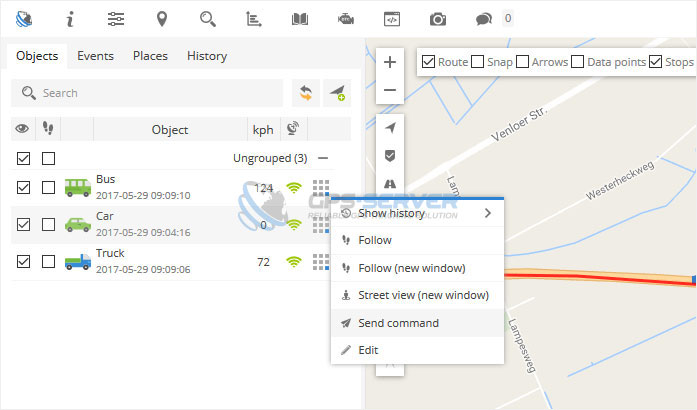Open the camera image gallery icon
This screenshot has width=697, height=410.
click(x=437, y=18)
